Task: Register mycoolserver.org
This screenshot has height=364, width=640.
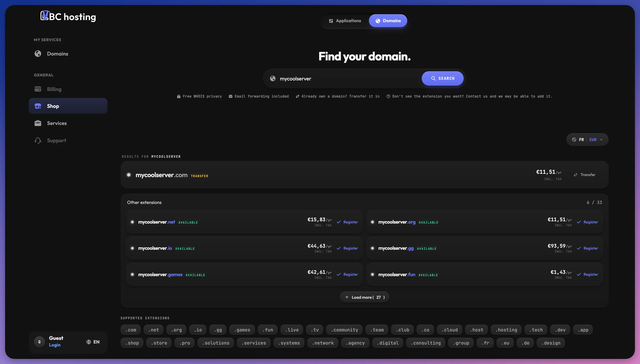Action: pos(587,222)
